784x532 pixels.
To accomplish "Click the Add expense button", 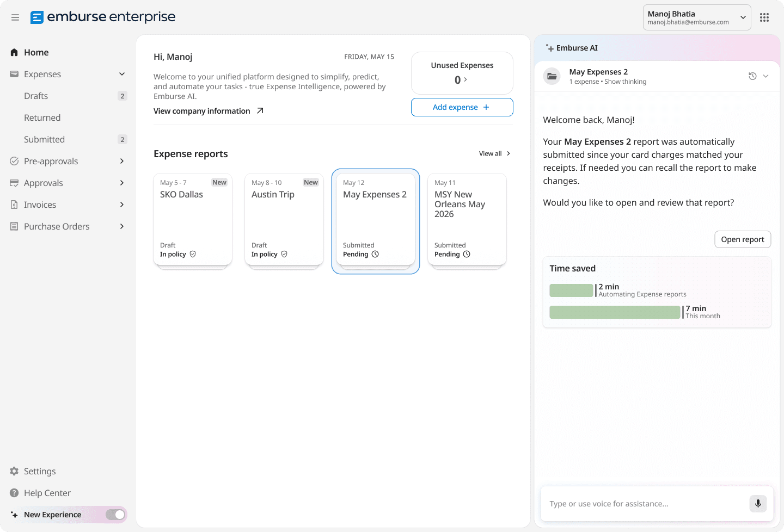I will coord(462,107).
